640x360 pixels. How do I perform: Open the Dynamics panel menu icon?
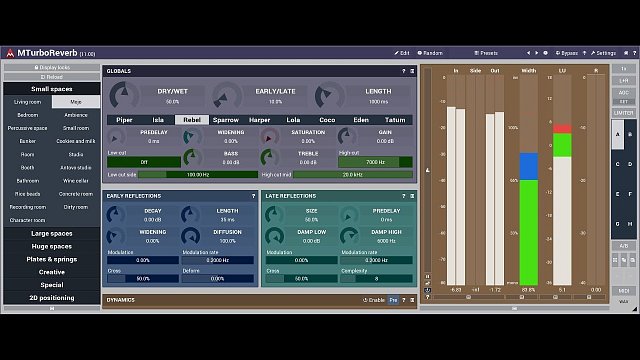[412, 300]
